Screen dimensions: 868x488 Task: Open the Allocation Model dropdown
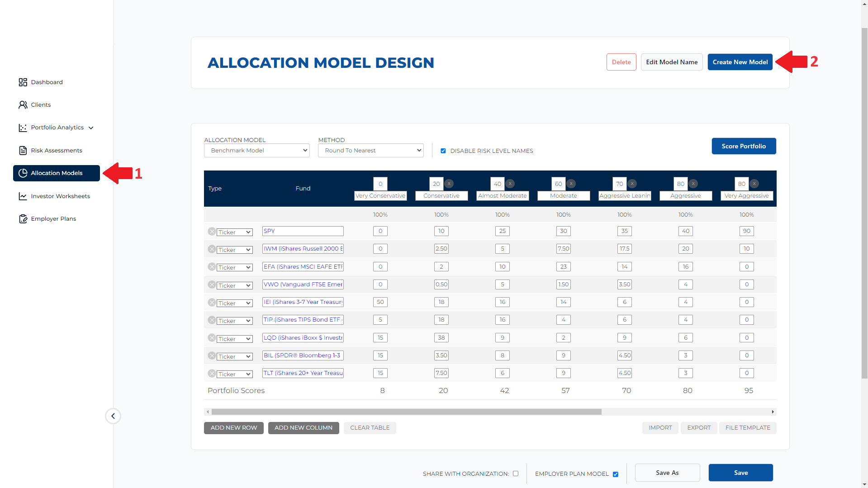[256, 151]
